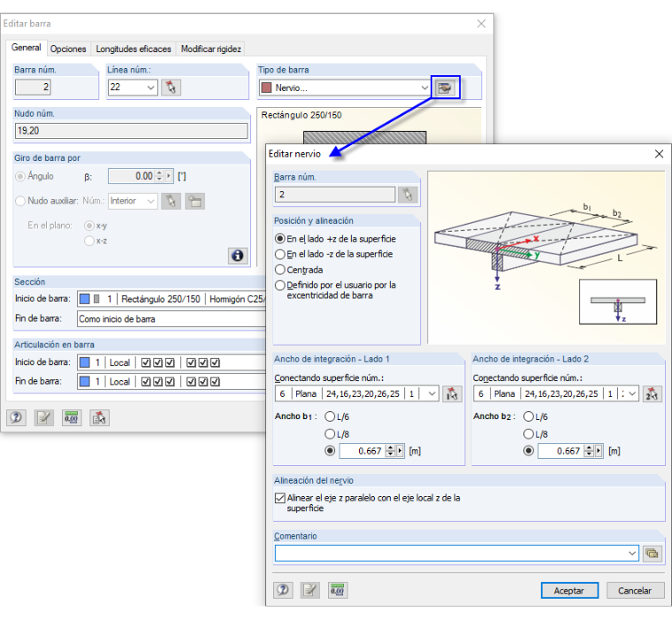Click Aceptar button in Editar nervio
Screen dimensions: 672x619
point(569,591)
